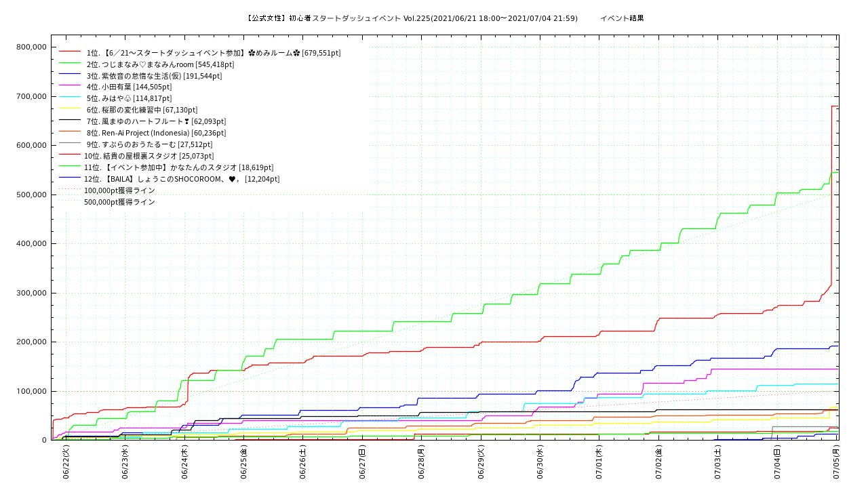Click the cyan legend line for みはや

click(x=70, y=98)
